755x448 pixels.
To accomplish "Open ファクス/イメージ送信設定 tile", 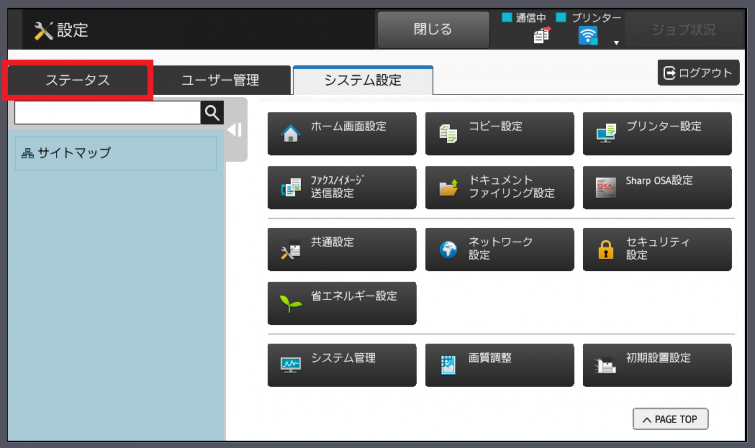I will (x=341, y=187).
